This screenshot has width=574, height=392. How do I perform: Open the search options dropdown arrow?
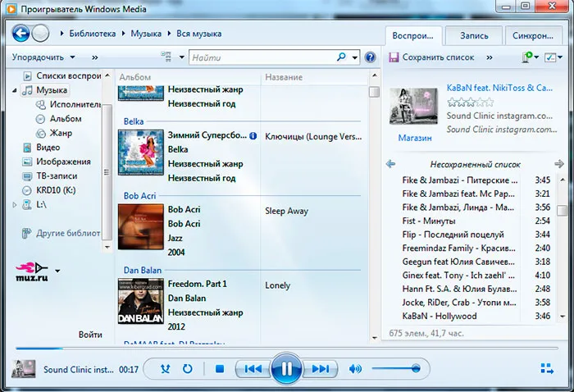pyautogui.click(x=355, y=57)
